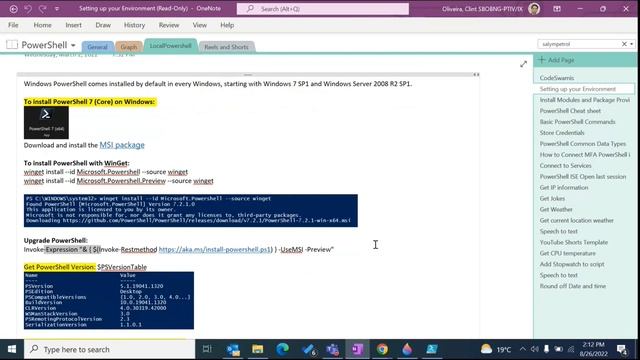The image size is (640, 360).
Task: Open Google Chrome from the taskbar
Action: click(x=382, y=349)
